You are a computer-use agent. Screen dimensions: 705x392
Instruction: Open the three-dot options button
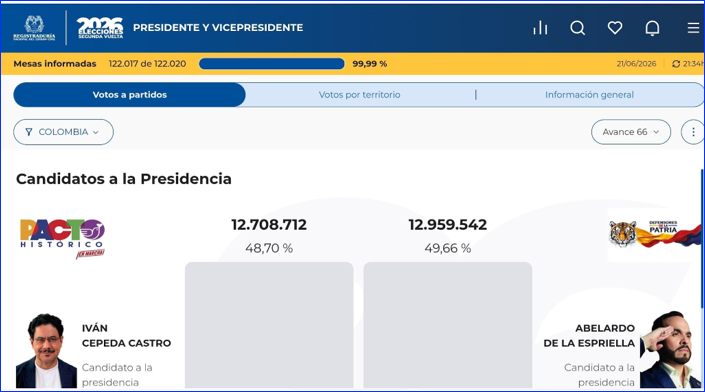pyautogui.click(x=693, y=132)
